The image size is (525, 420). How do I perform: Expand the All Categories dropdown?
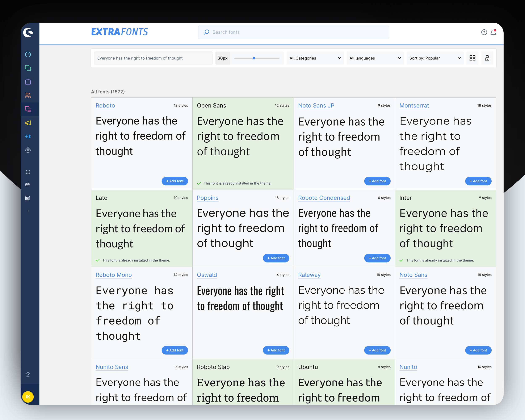tap(315, 58)
